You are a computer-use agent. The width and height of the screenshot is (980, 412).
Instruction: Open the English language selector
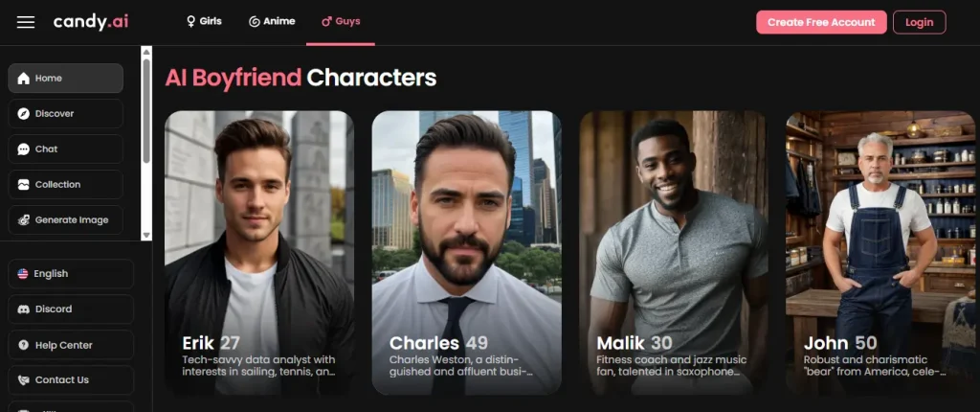(x=71, y=274)
